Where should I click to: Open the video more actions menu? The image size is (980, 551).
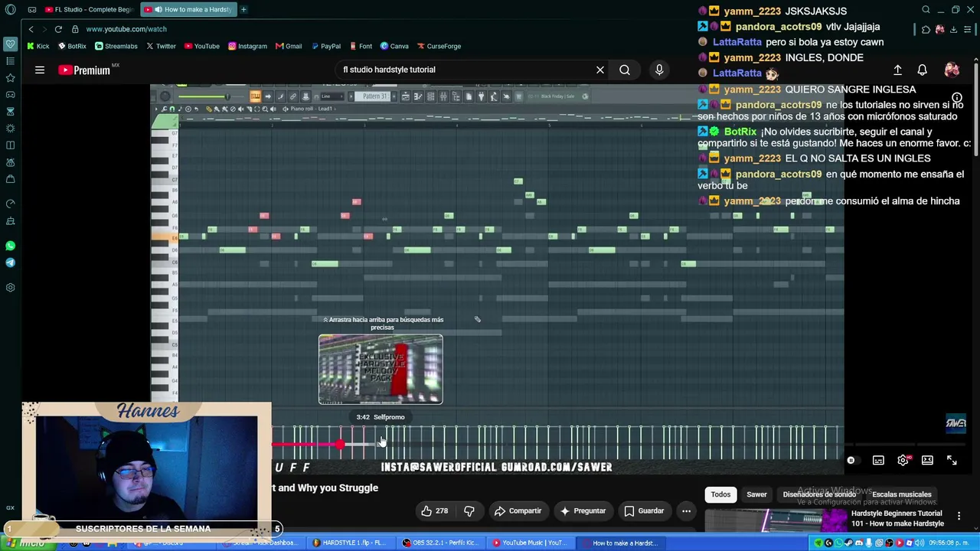coord(687,511)
